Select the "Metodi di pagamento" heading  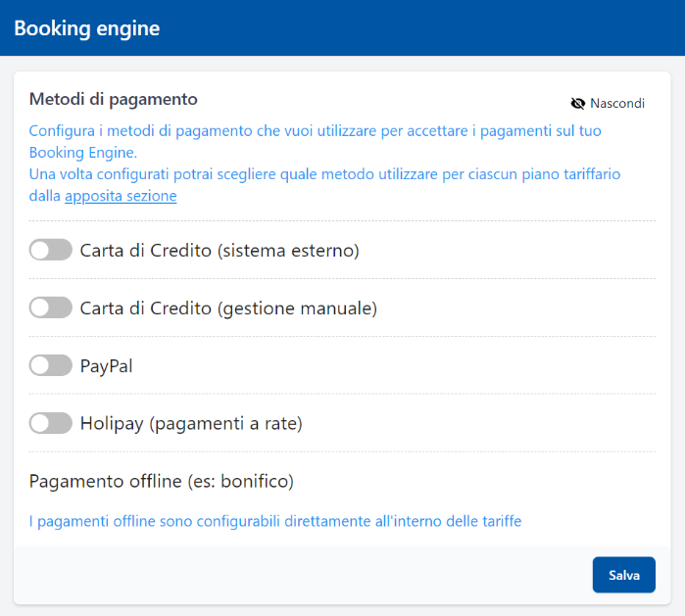(114, 99)
